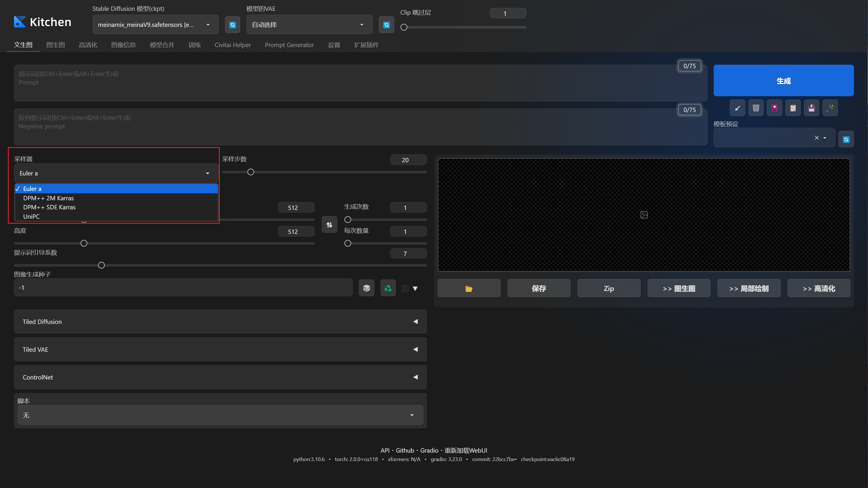The height and width of the screenshot is (488, 868).
Task: Swap width and height with arrows button
Action: click(x=329, y=225)
